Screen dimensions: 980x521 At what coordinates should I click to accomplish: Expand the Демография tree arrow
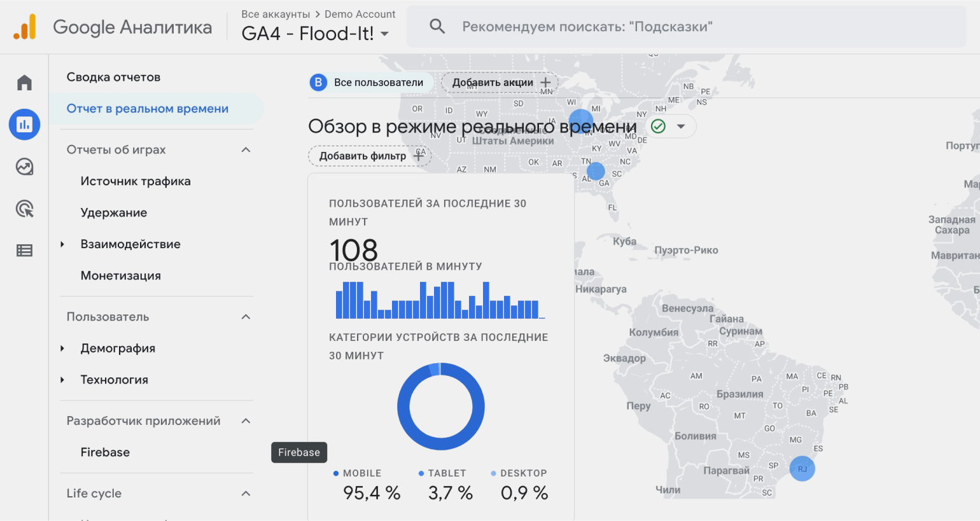point(62,349)
